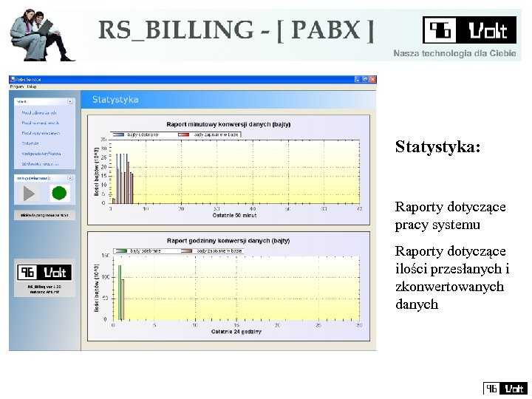Click the gray play arrow service button
532x399 pixels.
point(29,194)
